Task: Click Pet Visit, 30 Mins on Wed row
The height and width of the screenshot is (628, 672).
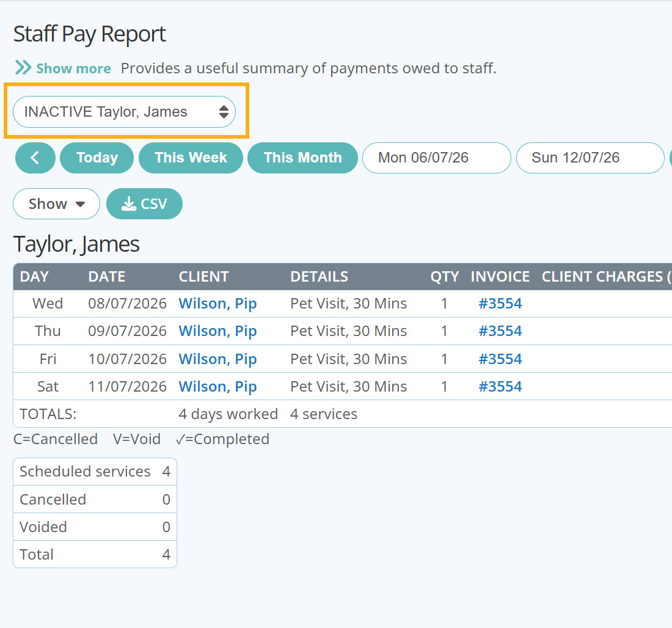Action: pyautogui.click(x=348, y=304)
